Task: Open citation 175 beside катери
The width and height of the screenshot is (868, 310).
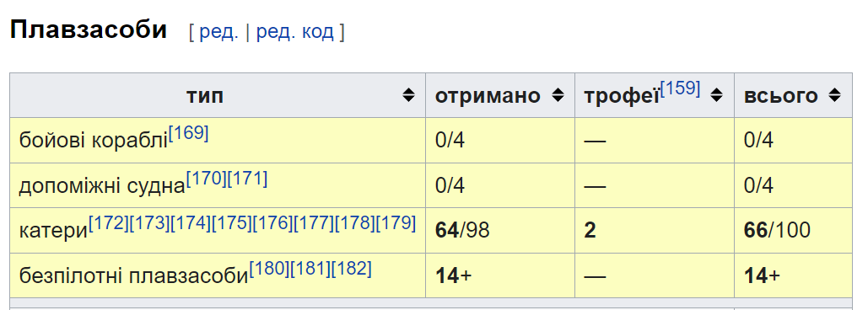Action: coord(232,223)
